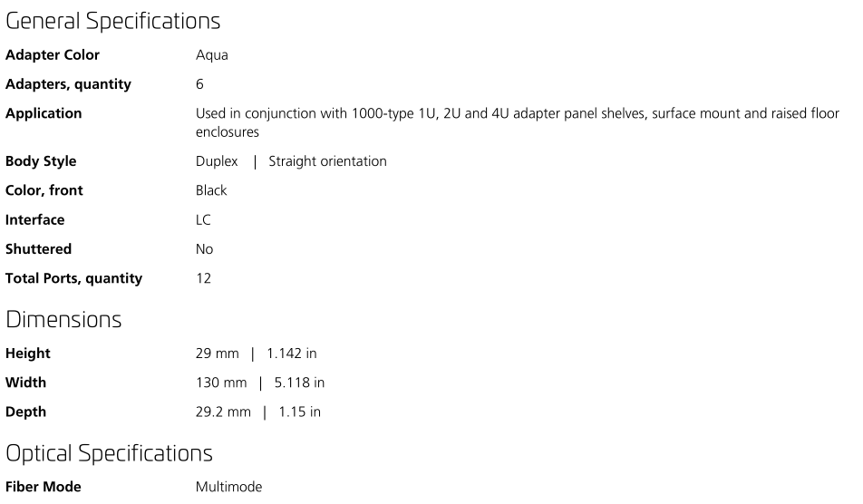The height and width of the screenshot is (504, 863).
Task: Select Straight orientation text
Action: (x=327, y=161)
